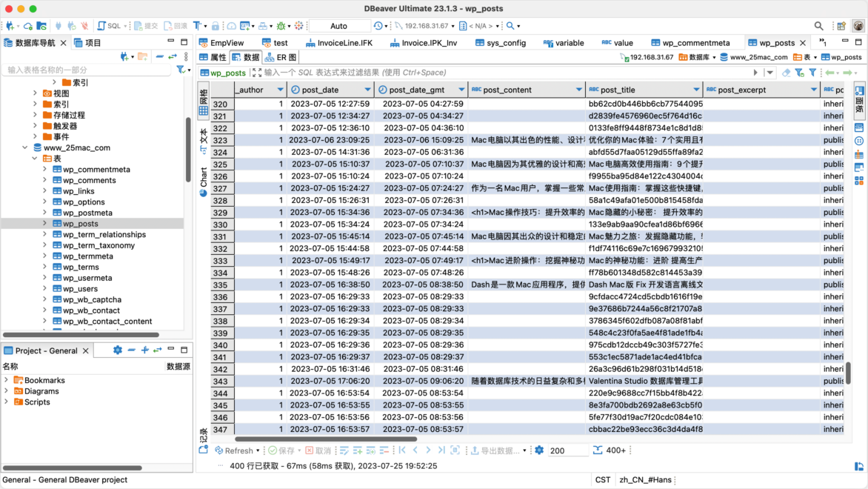The image size is (868, 489).
Task: Open the perspective switcher icon
Action: [x=841, y=25]
